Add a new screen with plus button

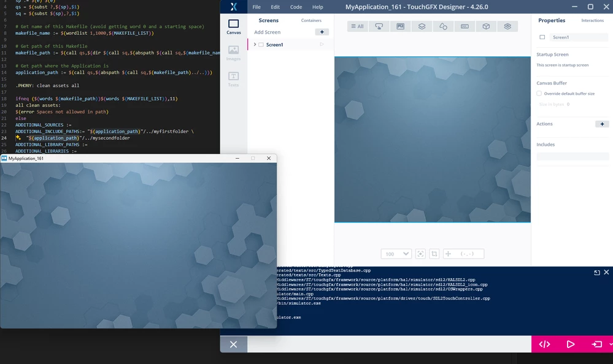pyautogui.click(x=322, y=32)
